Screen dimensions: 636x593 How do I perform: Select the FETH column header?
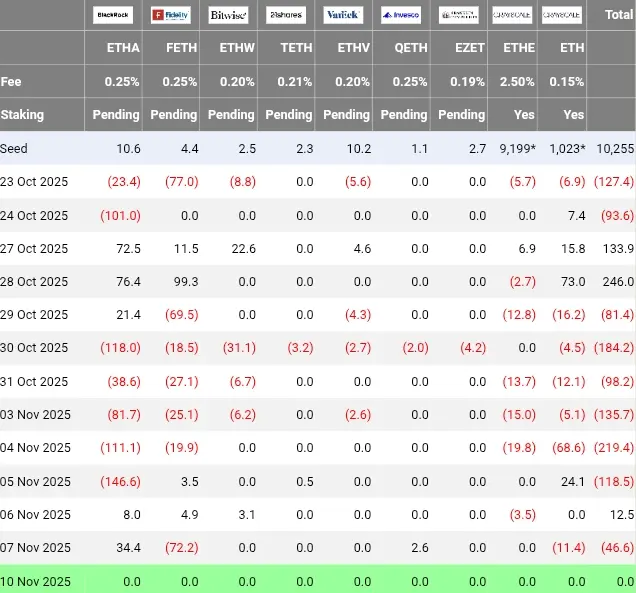coord(180,47)
